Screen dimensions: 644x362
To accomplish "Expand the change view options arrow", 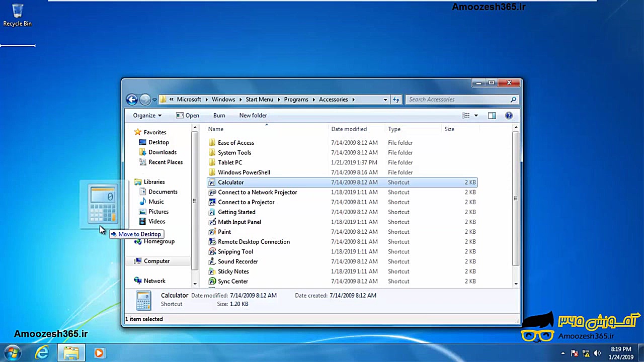I will tap(476, 116).
